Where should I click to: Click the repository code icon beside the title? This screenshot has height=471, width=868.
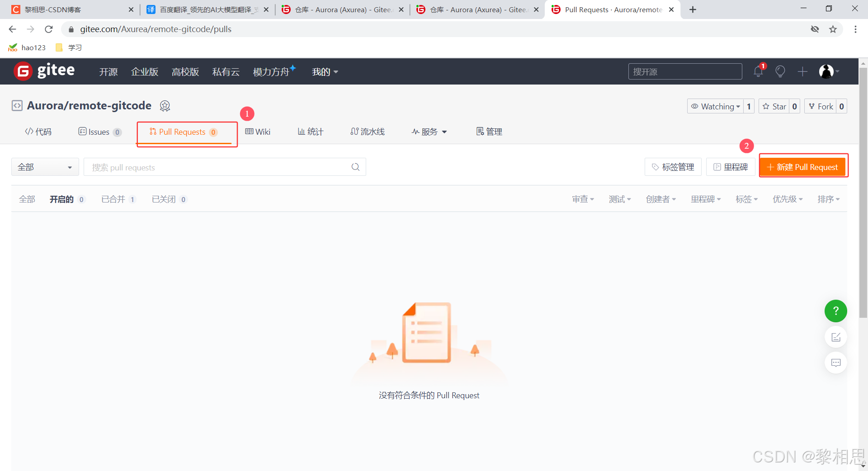17,106
